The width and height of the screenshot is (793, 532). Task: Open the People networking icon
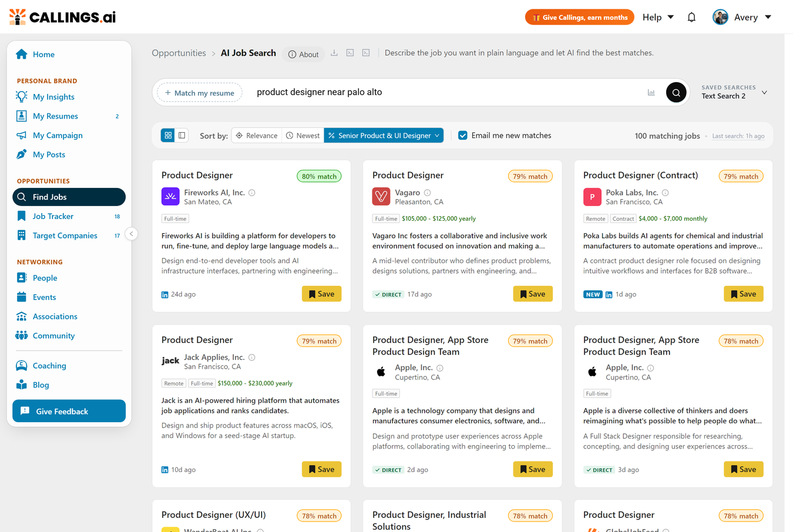click(x=22, y=278)
